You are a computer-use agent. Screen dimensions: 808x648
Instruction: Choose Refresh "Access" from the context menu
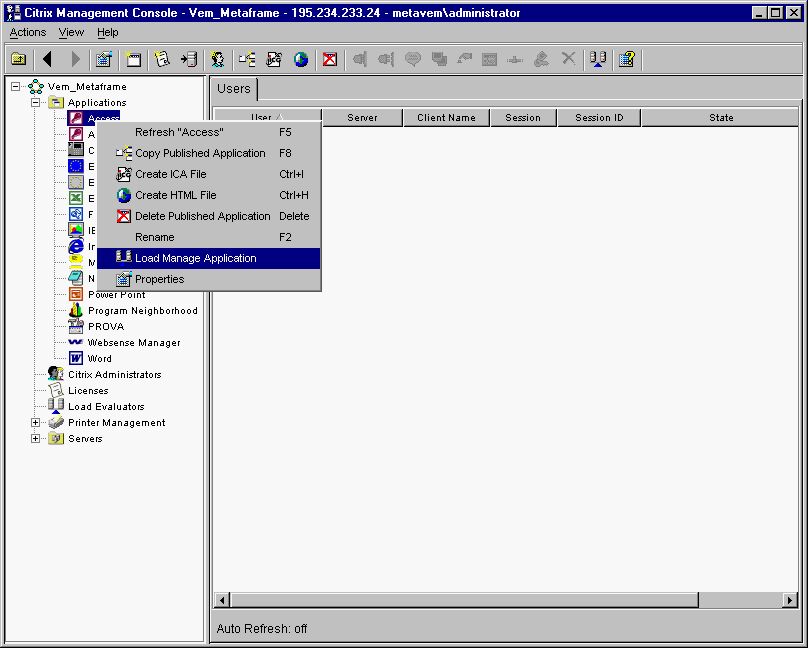[209, 132]
